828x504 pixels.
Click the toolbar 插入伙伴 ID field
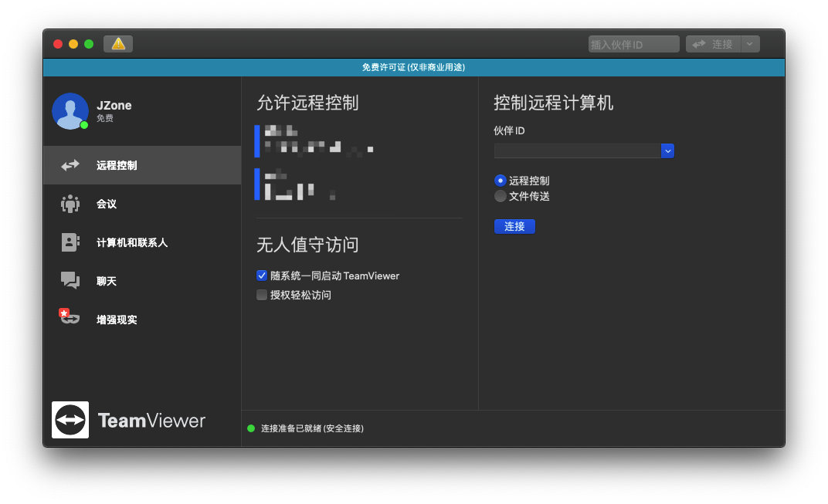tap(633, 44)
